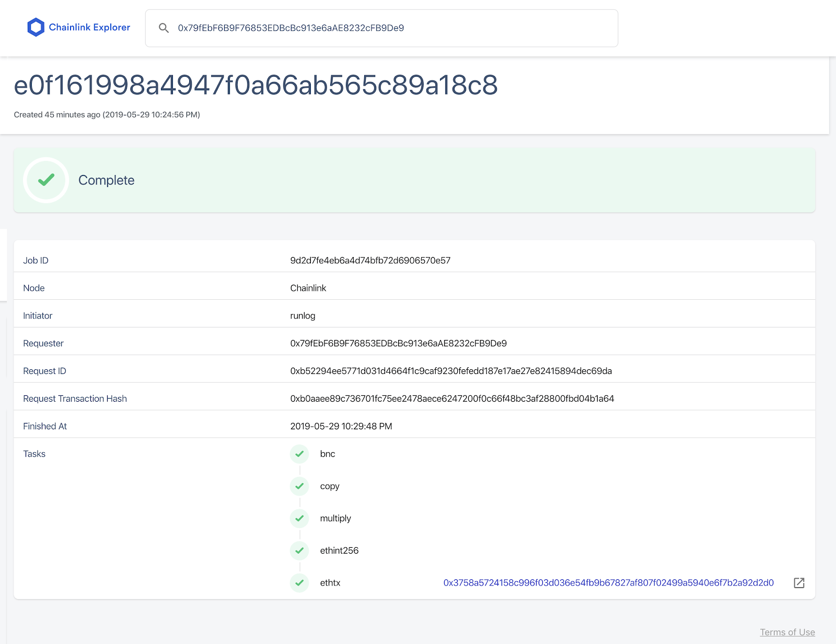Select the Requester address value
The image size is (836, 644).
coord(399,344)
